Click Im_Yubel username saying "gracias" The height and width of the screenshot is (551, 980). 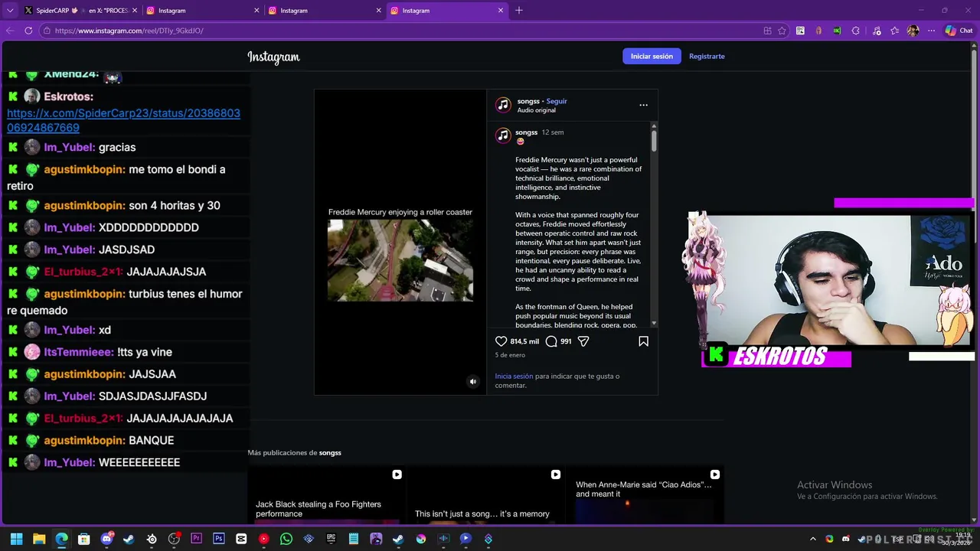tap(70, 147)
